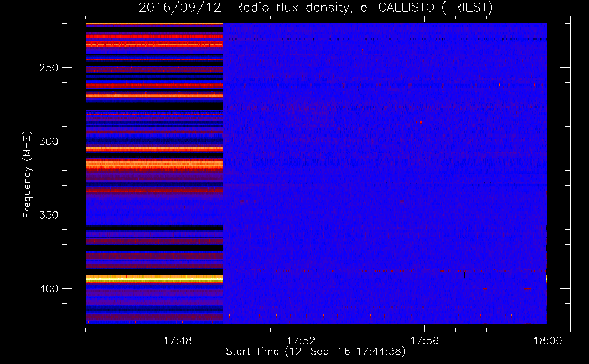Click the 'Frequency (MHZ)' axis label

click(x=27, y=174)
